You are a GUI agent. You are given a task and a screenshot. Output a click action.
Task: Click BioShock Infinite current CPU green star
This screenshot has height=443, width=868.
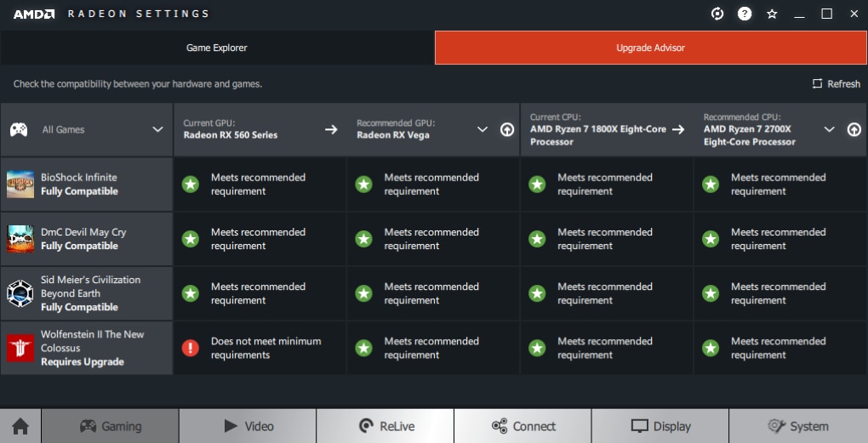[x=537, y=185]
